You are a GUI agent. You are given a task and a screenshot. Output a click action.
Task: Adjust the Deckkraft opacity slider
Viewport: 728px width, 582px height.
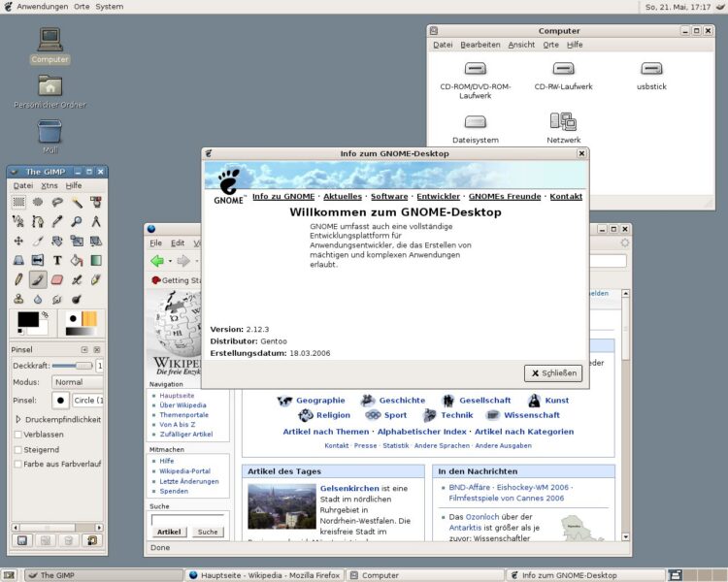pos(73,366)
